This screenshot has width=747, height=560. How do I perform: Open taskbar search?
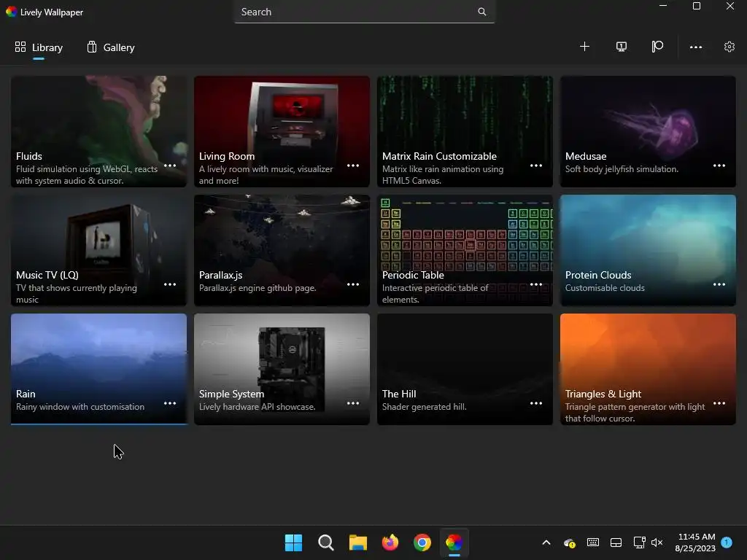pyautogui.click(x=326, y=542)
